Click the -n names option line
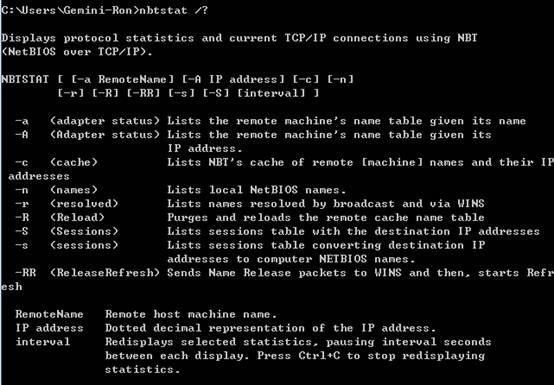The width and height of the screenshot is (554, 385). (180, 190)
